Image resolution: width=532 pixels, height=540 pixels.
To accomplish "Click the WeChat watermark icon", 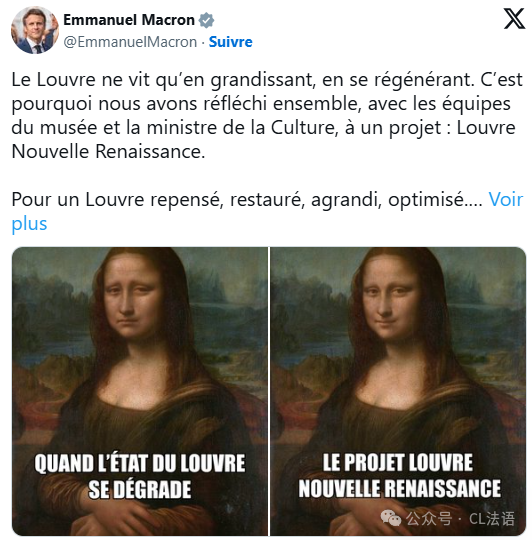I will (390, 518).
